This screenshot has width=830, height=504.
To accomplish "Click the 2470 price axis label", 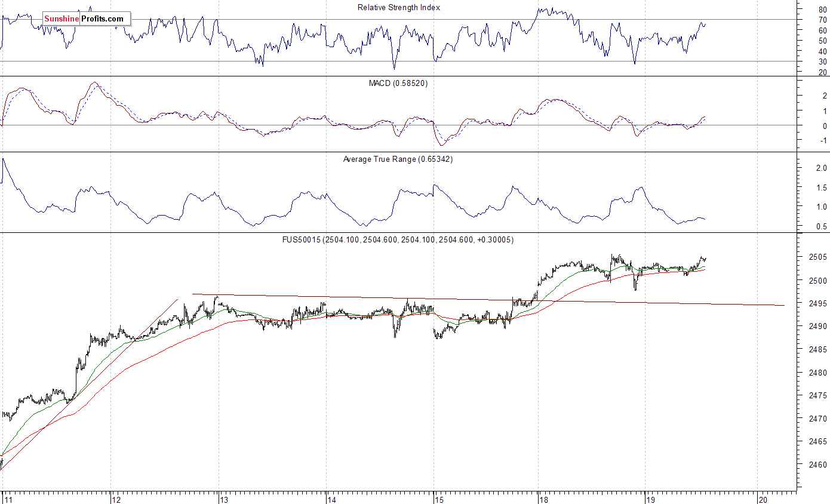I will pos(819,419).
